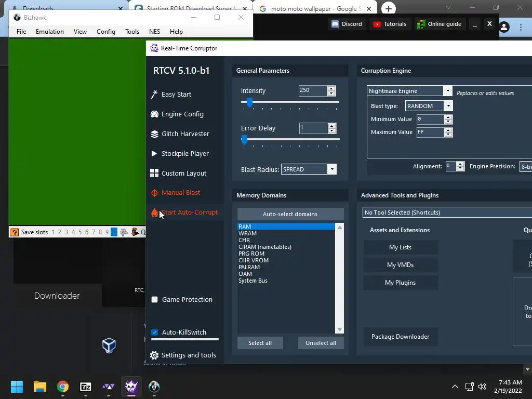The width and height of the screenshot is (532, 399).
Task: Open Engine Precision dropdown
Action: [x=526, y=167]
